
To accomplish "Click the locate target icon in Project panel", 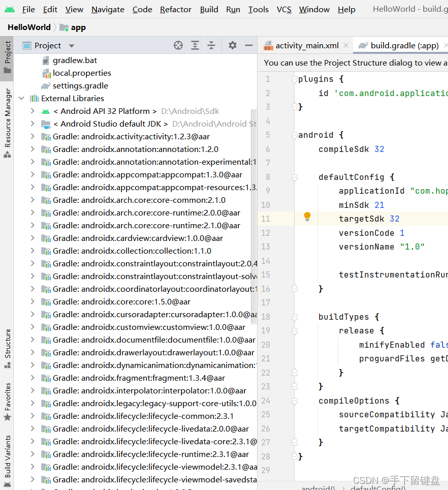I will (x=178, y=45).
